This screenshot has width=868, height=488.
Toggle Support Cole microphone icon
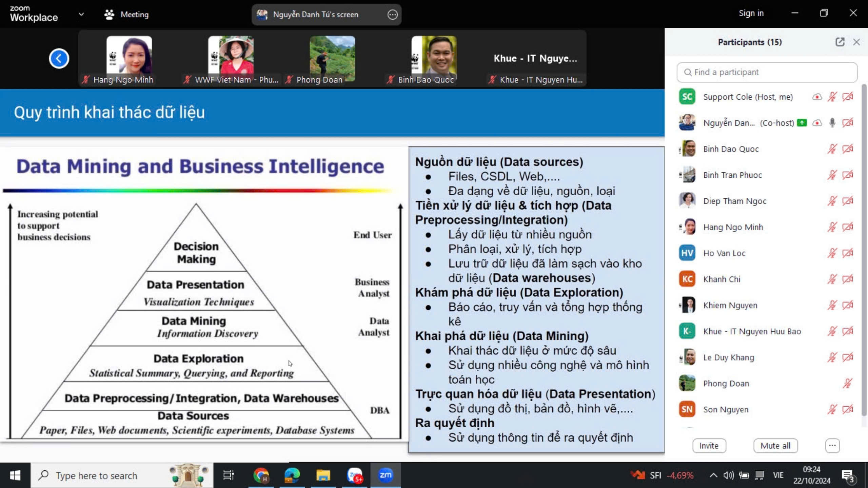[x=832, y=97]
